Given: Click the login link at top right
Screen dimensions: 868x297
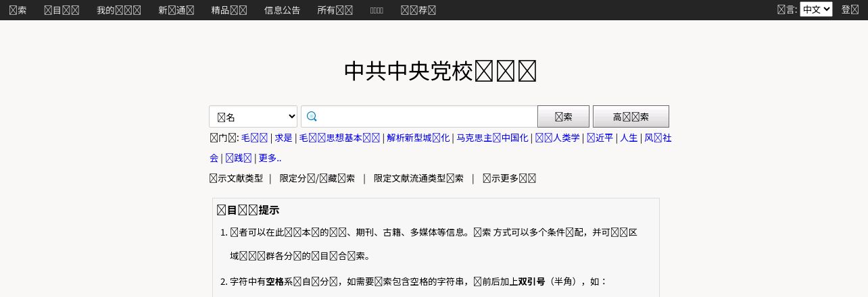Looking at the screenshot, I should (x=850, y=10).
